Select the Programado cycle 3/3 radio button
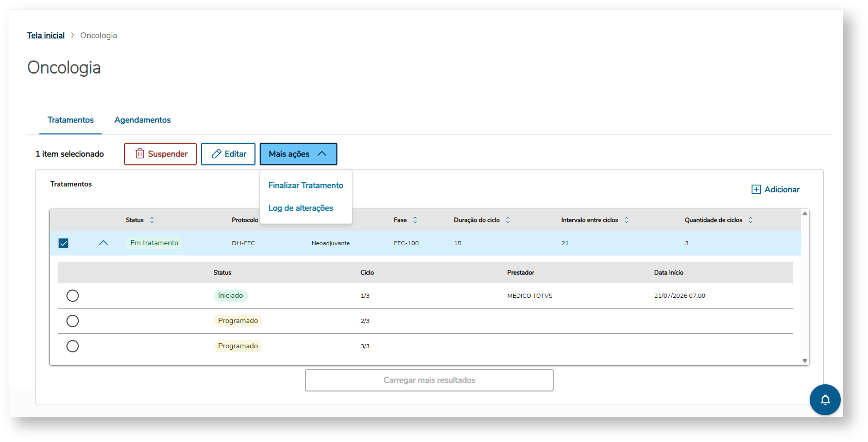The image size is (868, 442). tap(73, 346)
